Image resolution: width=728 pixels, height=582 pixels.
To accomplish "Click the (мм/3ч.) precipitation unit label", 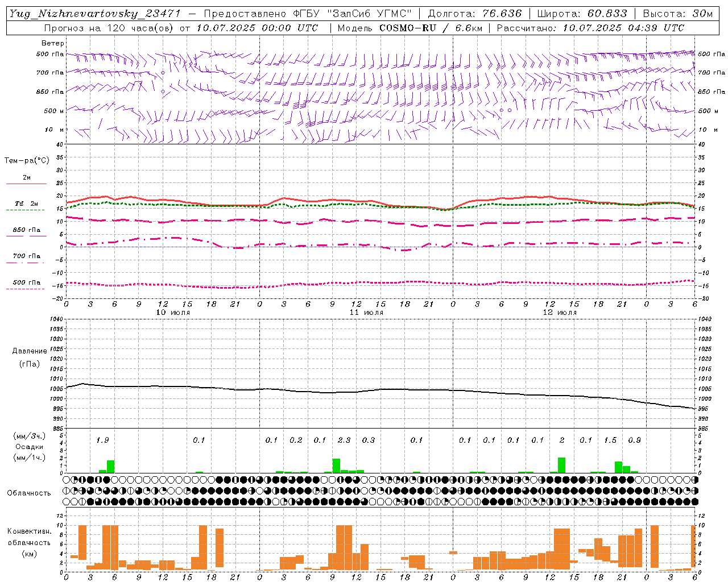I will pyautogui.click(x=30, y=436).
